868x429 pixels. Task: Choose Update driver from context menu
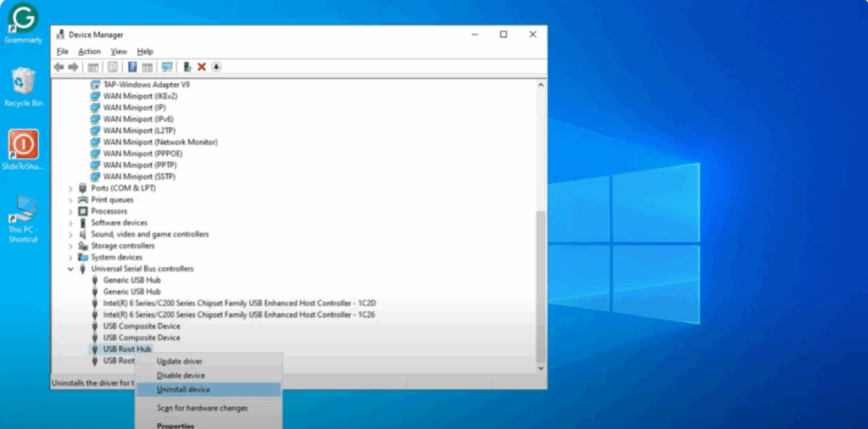pyautogui.click(x=209, y=361)
